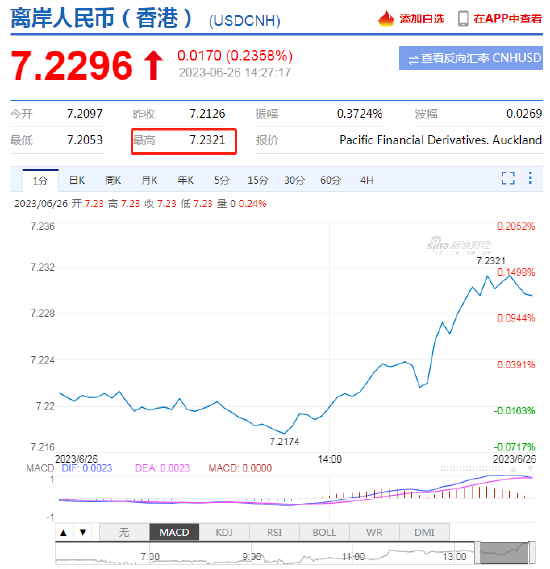Select RSI indicator button
Screen dimensions: 550x569
point(274,532)
